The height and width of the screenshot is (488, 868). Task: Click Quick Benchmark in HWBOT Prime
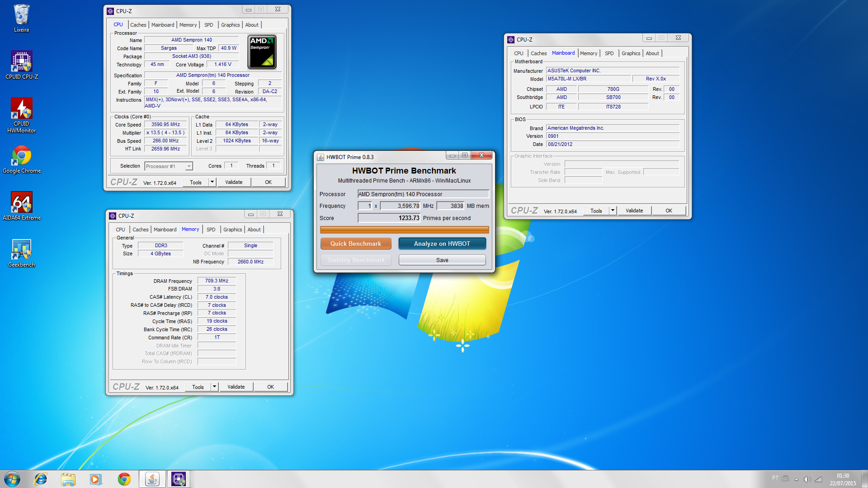click(x=356, y=244)
